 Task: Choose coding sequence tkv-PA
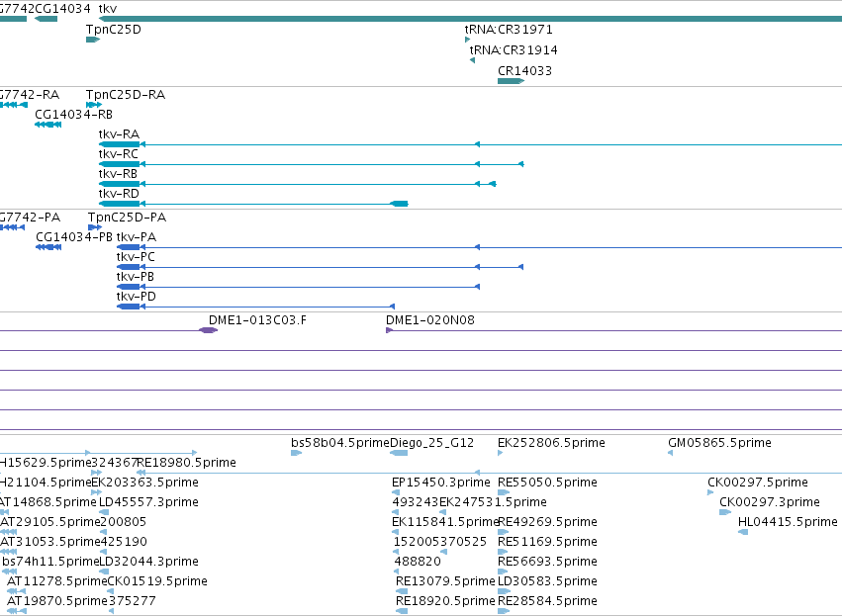pos(137,237)
